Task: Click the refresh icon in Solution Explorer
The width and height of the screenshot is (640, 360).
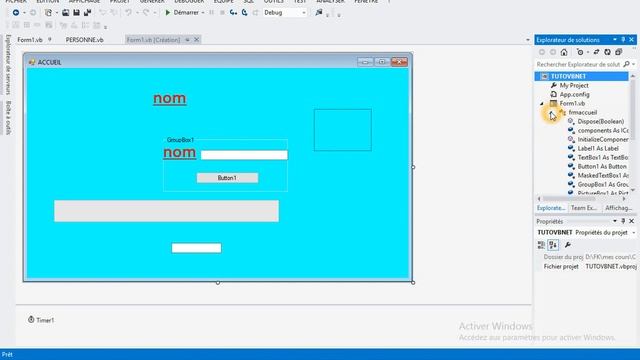Action: tap(607, 52)
